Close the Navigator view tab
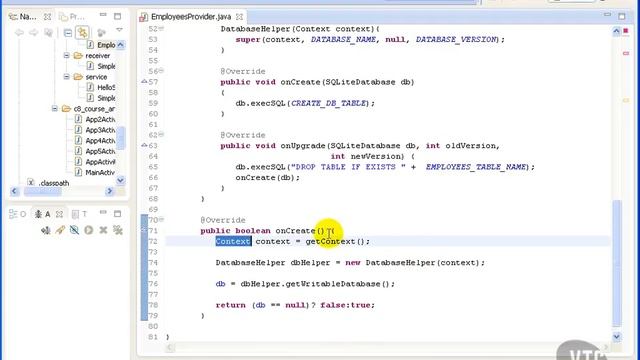The image size is (640, 360). (47, 17)
